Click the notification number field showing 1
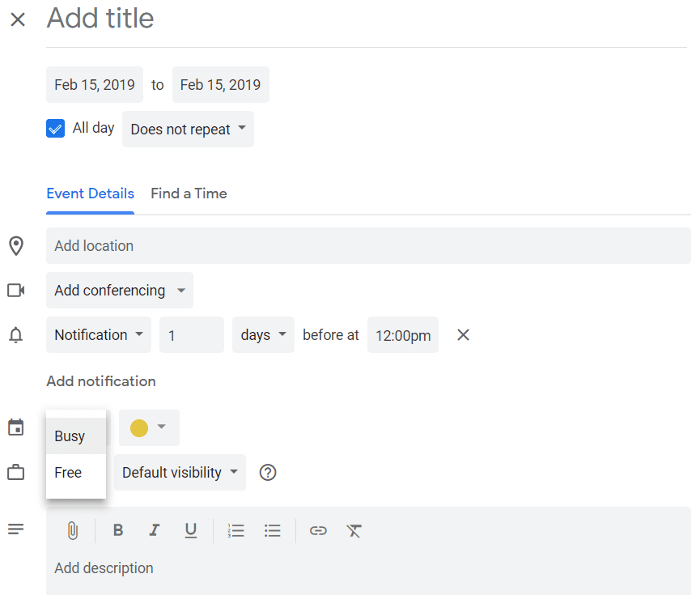The width and height of the screenshot is (700, 595). (192, 335)
